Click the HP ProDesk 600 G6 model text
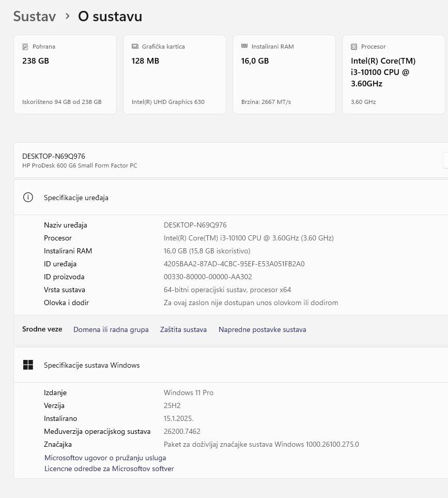 coord(80,165)
